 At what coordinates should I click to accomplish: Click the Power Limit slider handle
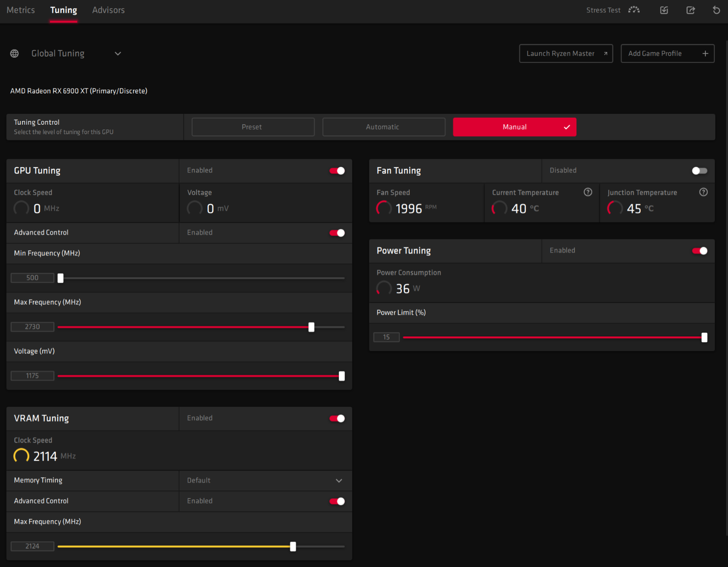click(x=704, y=337)
